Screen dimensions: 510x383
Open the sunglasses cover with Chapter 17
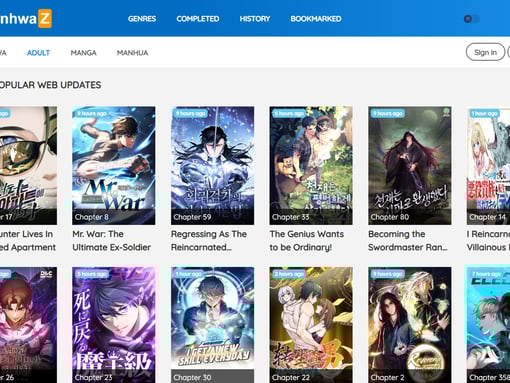tap(28, 166)
